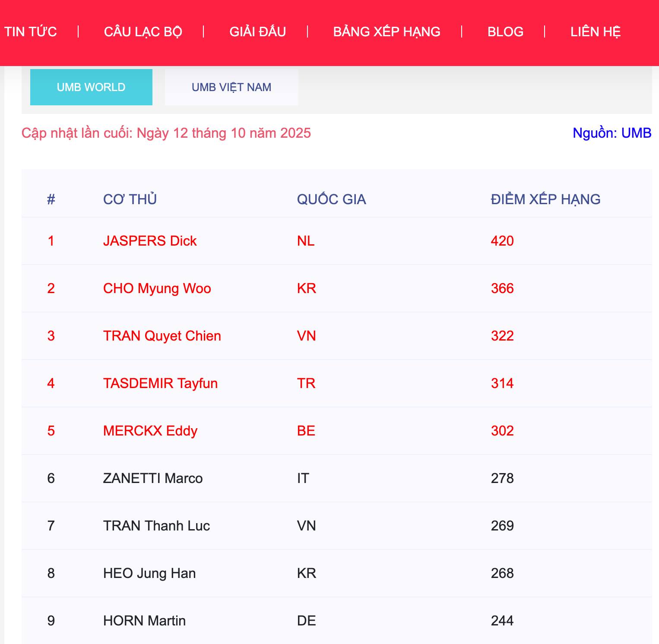This screenshot has width=659, height=644.
Task: Click on TRAN Quyet Chien's name
Action: point(162,336)
